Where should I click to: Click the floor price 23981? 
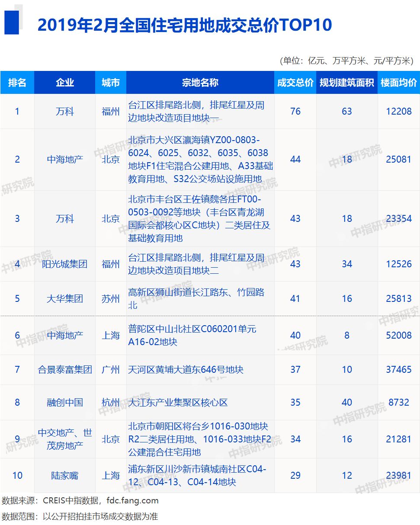tap(399, 476)
